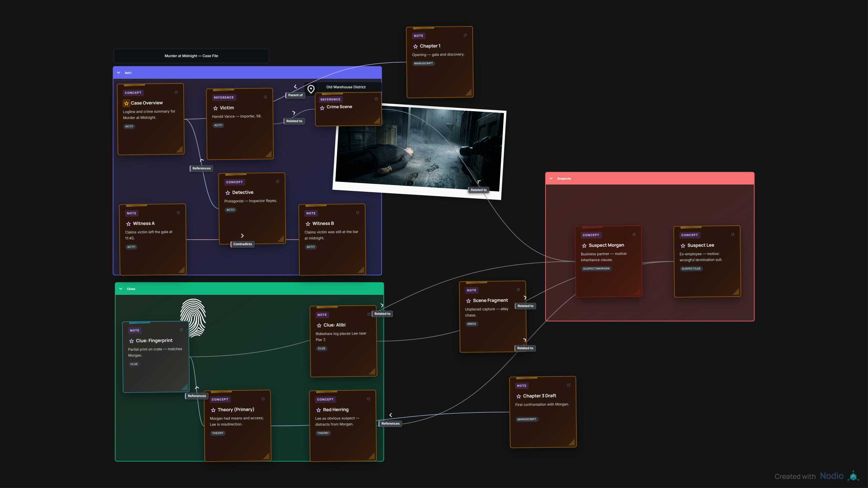The height and width of the screenshot is (488, 868).
Task: Open Clue: Alibi note with its open icon
Action: point(369,314)
